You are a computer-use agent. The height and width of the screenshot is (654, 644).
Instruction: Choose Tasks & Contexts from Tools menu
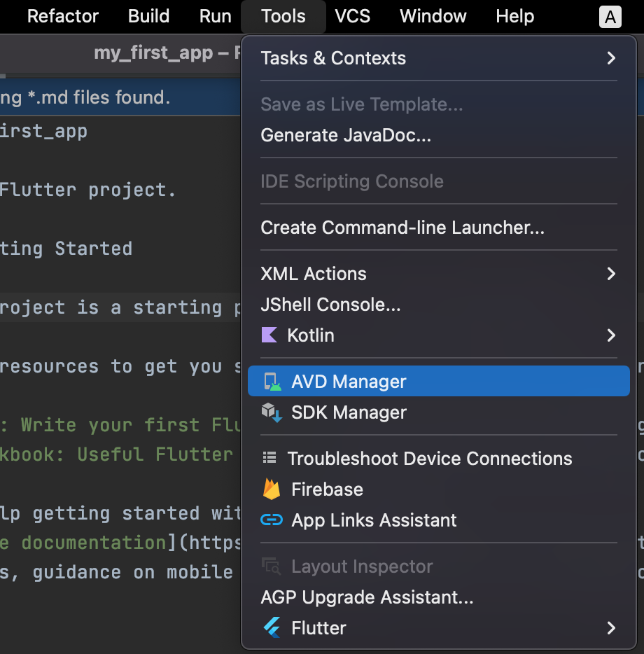(439, 58)
